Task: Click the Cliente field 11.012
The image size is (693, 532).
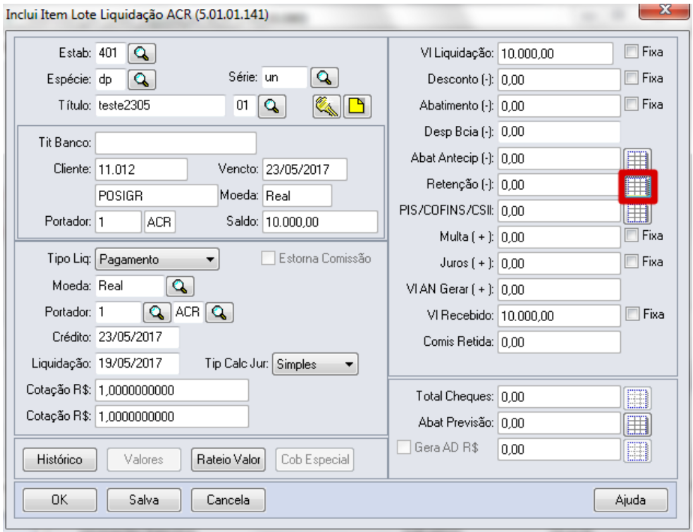Action: click(141, 169)
